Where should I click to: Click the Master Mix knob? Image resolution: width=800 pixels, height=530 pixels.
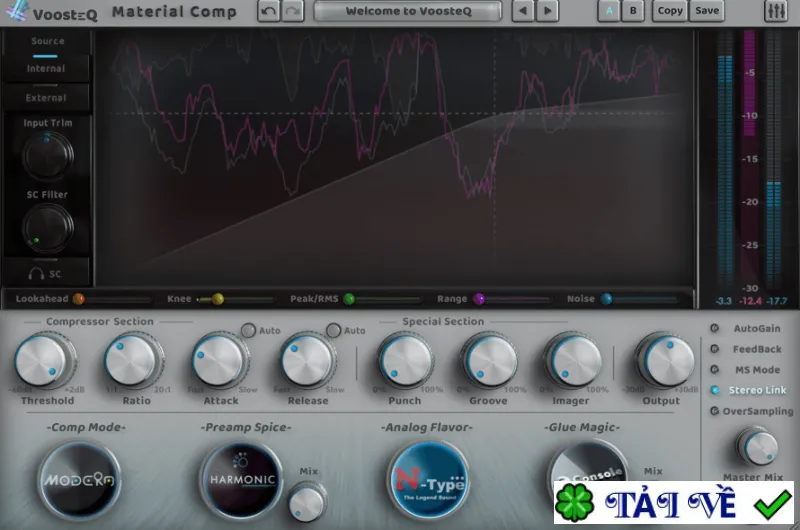point(758,447)
